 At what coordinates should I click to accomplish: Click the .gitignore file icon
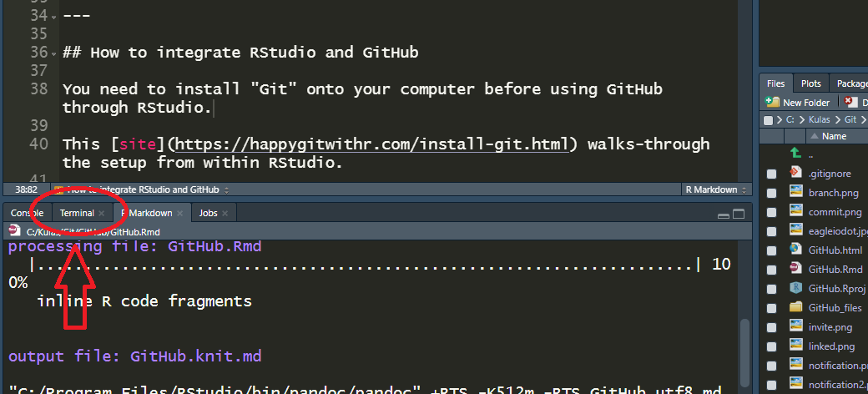click(x=795, y=173)
